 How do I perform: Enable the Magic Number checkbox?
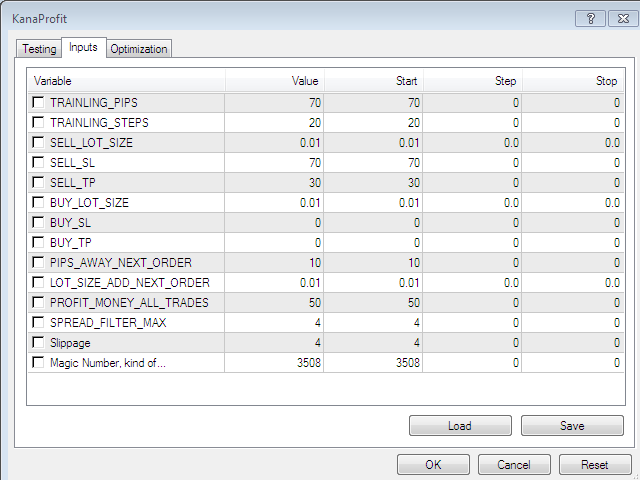click(x=38, y=362)
